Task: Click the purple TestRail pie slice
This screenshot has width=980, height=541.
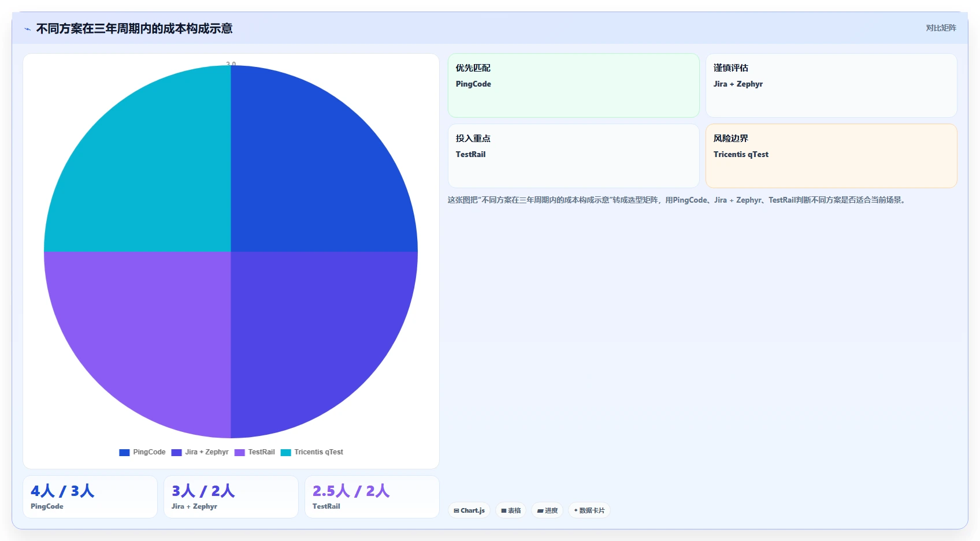Action: pyautogui.click(x=150, y=332)
